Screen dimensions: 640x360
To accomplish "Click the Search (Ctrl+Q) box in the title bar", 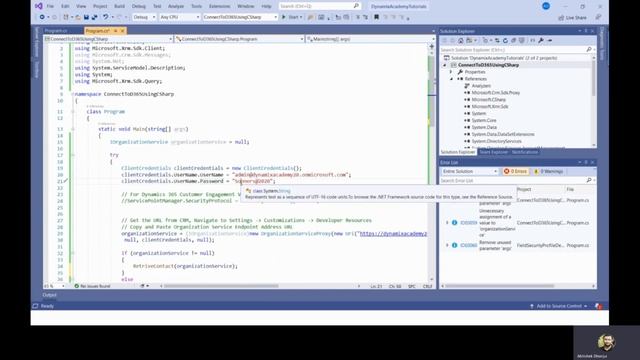I will [320, 6].
